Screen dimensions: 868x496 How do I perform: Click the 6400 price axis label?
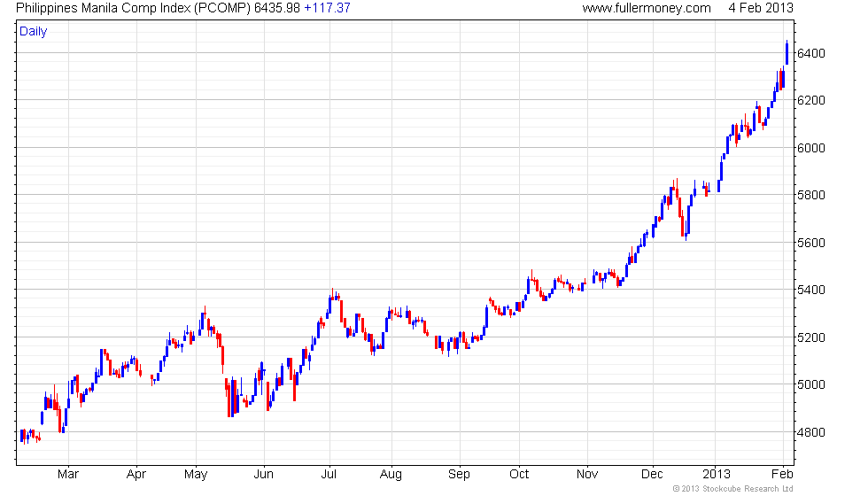click(811, 53)
